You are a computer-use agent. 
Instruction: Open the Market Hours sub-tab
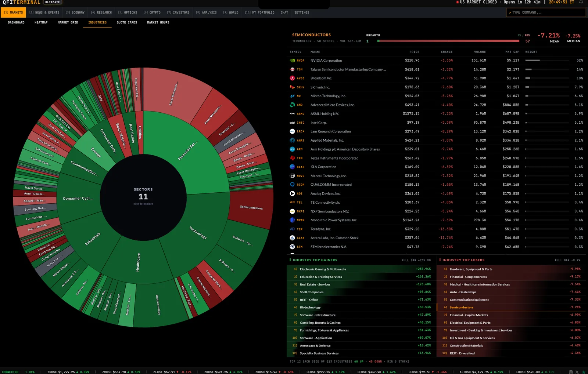point(158,22)
